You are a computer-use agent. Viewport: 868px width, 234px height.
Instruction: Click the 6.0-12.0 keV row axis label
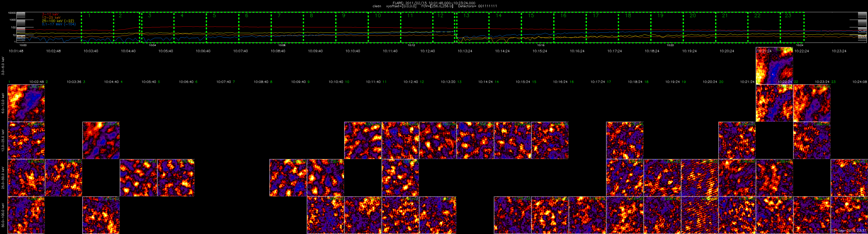pos(3,103)
